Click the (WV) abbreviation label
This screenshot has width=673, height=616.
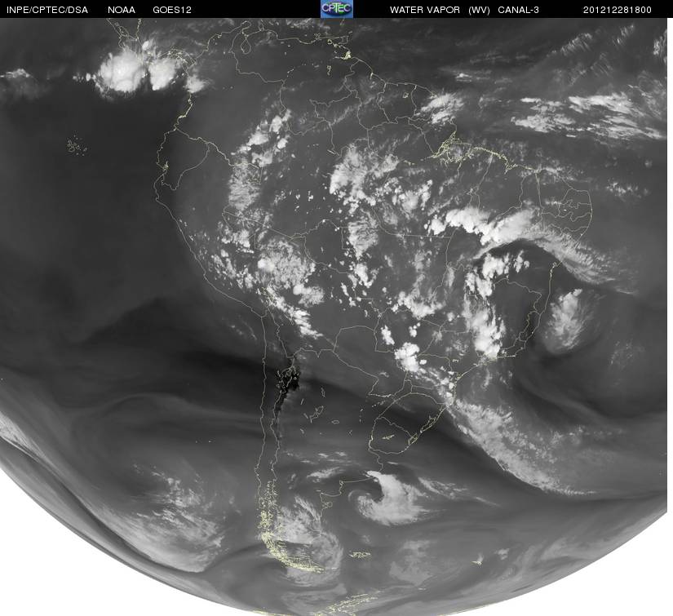(x=479, y=10)
